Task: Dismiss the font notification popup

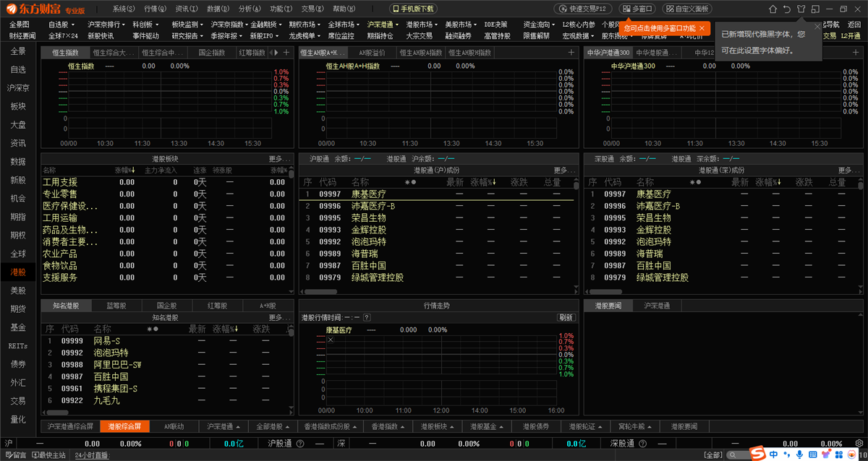Action: pos(817,27)
